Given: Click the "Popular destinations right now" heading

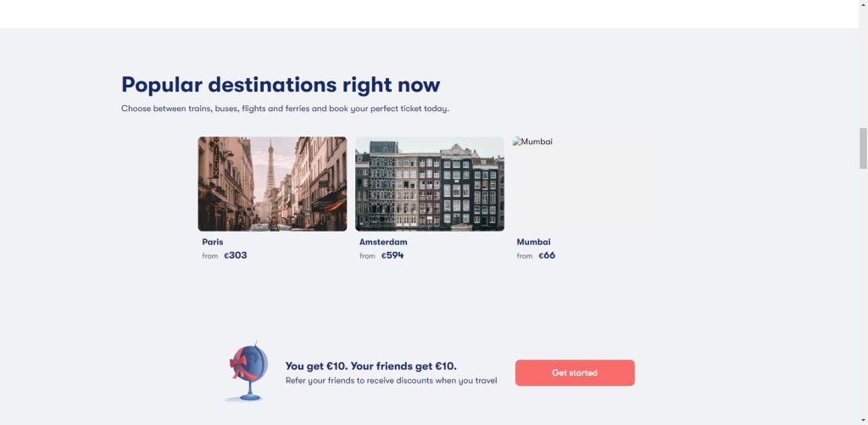Looking at the screenshot, I should click(281, 85).
